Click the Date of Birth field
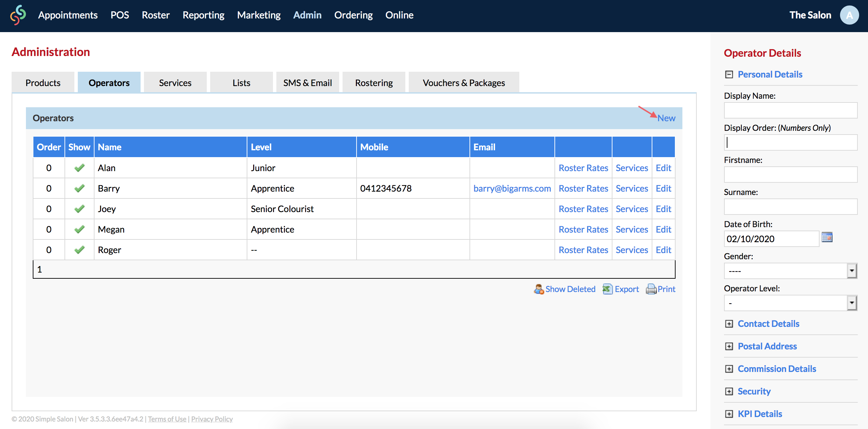The image size is (868, 429). 771,239
